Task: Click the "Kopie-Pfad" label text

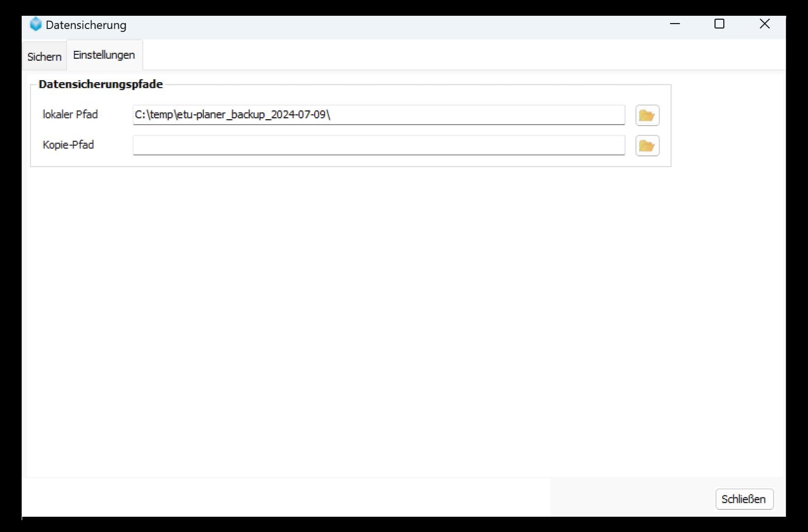Action: tap(68, 145)
